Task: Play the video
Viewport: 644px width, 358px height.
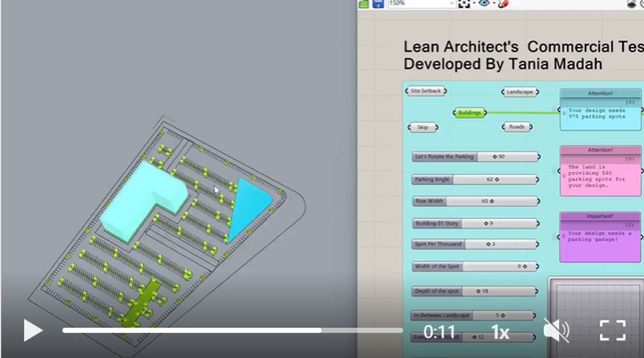Action: (33, 330)
